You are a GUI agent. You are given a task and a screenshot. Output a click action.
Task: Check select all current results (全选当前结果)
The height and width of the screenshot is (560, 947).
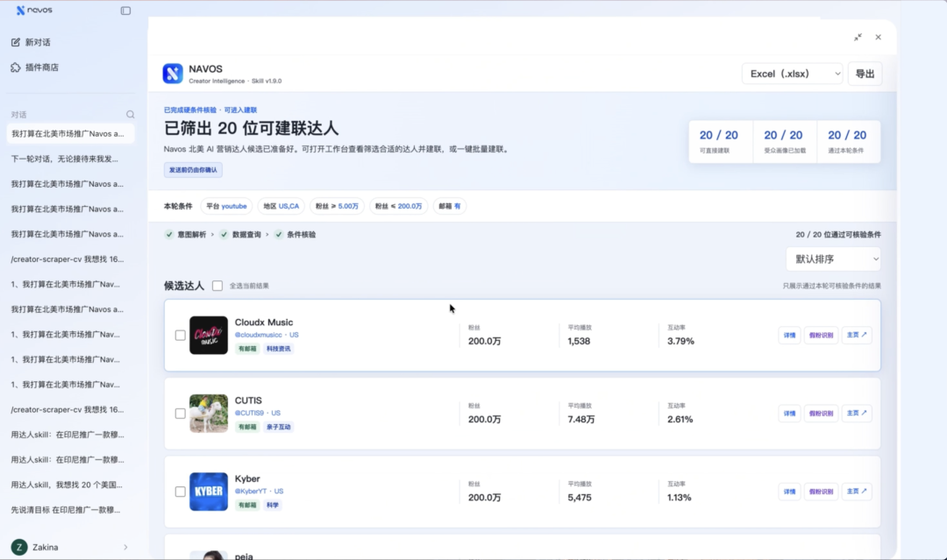(x=217, y=286)
